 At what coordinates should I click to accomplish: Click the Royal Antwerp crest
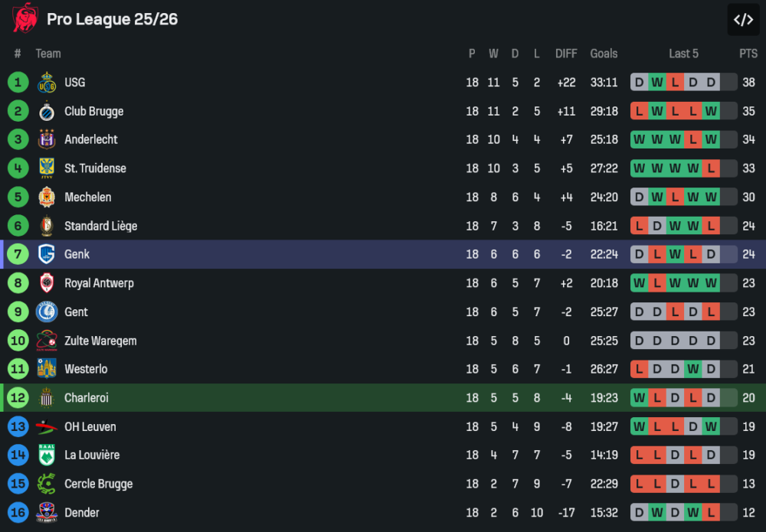pyautogui.click(x=47, y=283)
